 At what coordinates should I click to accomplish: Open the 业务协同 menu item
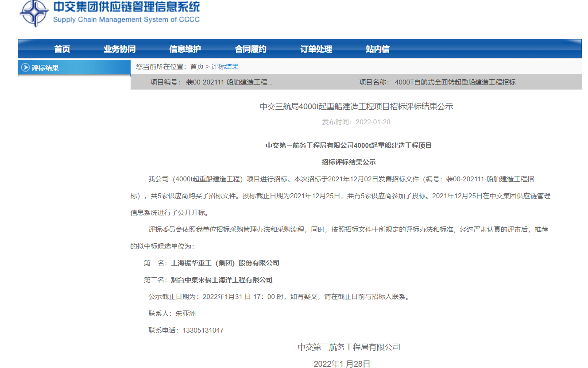point(120,49)
